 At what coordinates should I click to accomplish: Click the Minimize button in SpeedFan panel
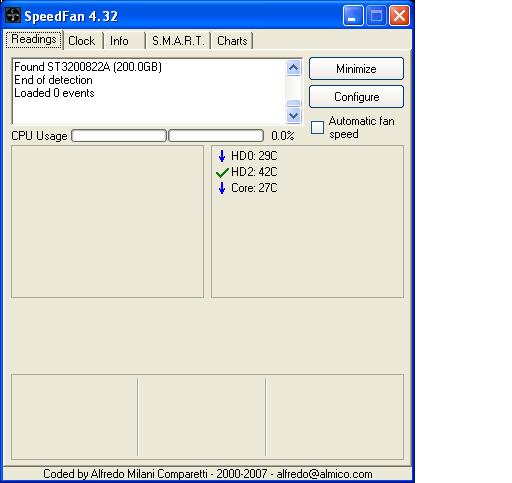[x=356, y=69]
